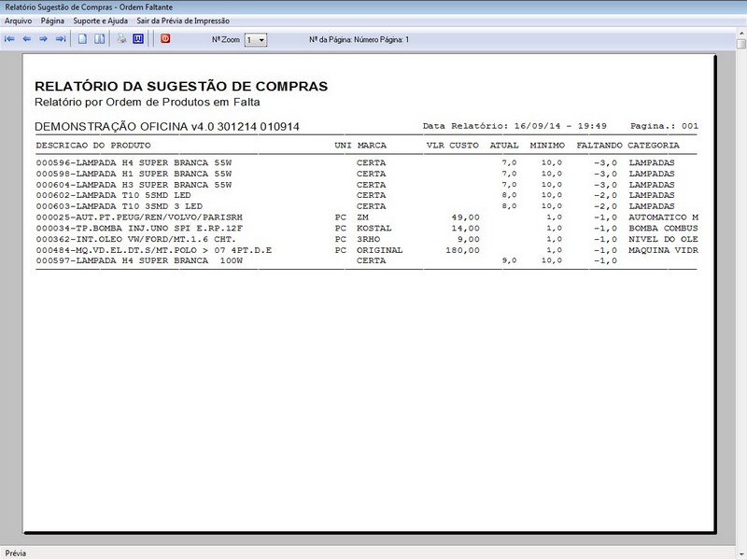Click row 000596-LAMPADA H4 SUPER BRANCA 55W
The width and height of the screenshot is (747, 560).
point(366,162)
